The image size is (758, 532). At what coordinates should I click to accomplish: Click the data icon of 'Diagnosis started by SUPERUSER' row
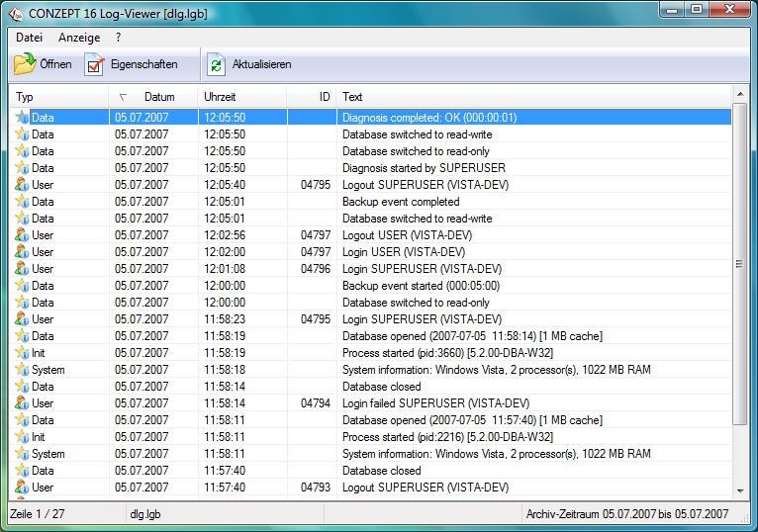click(22, 168)
